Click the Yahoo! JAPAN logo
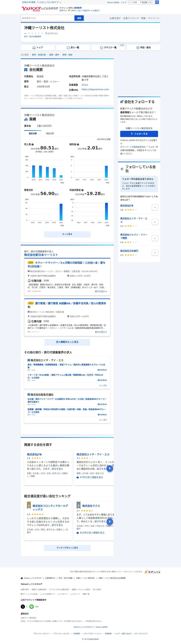 click(x=31, y=9)
